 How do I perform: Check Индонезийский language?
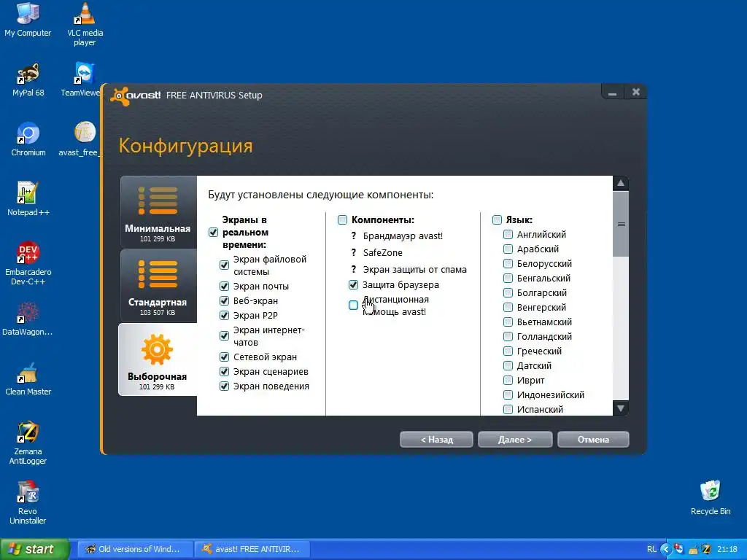click(508, 394)
